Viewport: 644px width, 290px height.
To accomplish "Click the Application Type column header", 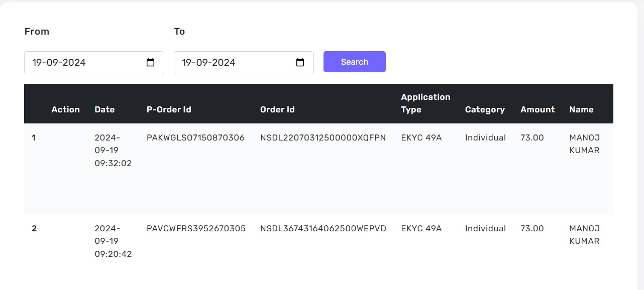I will click(425, 103).
